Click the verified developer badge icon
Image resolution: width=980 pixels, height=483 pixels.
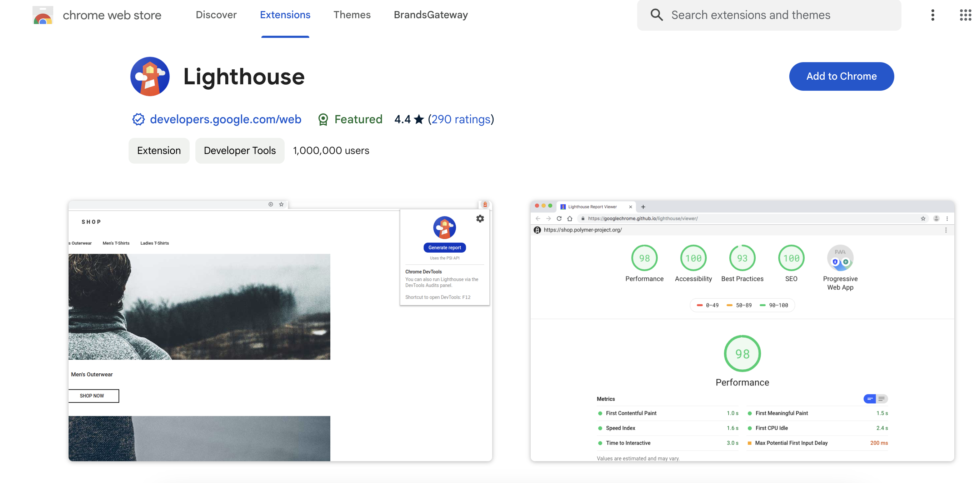(136, 119)
